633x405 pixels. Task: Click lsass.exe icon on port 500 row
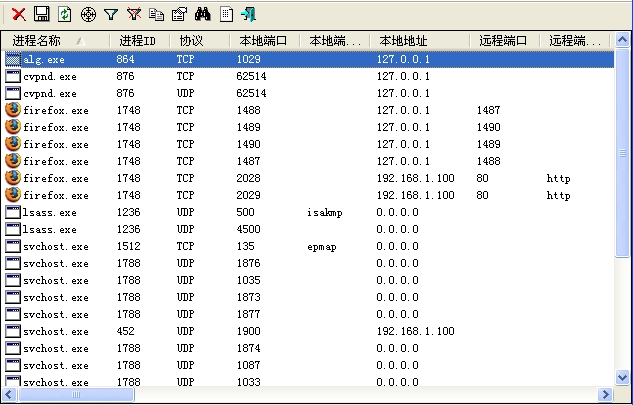(13, 212)
